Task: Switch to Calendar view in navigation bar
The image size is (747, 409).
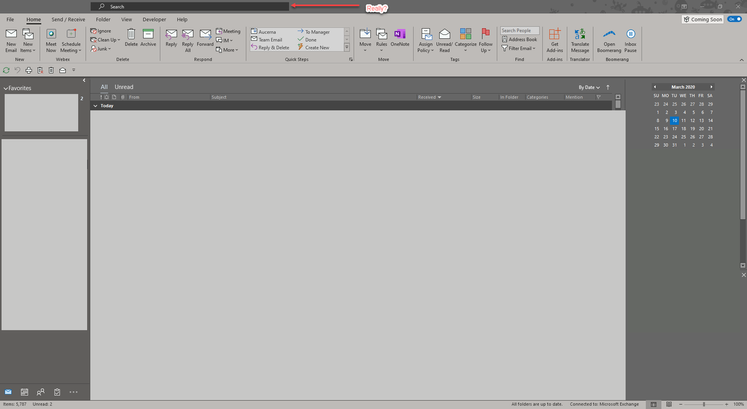Action: coord(24,392)
